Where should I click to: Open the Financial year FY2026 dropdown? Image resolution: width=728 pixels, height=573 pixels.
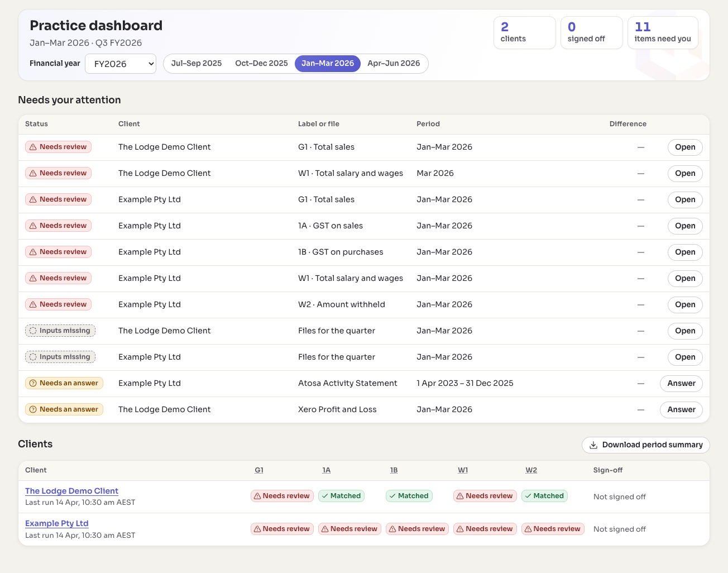121,64
